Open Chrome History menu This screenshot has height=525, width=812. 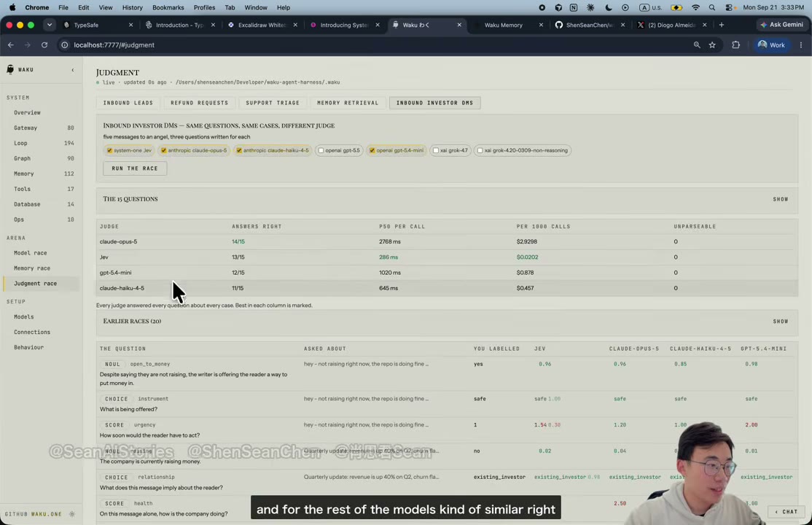click(132, 8)
